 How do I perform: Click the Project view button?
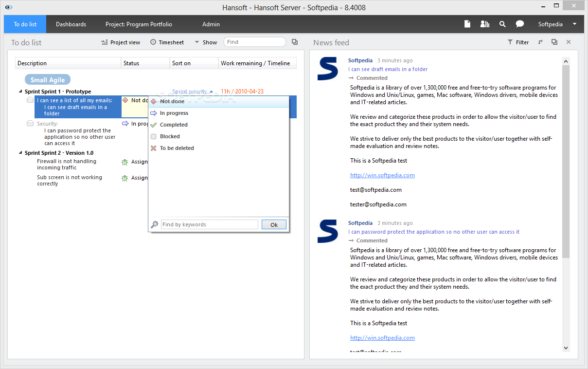click(x=120, y=42)
